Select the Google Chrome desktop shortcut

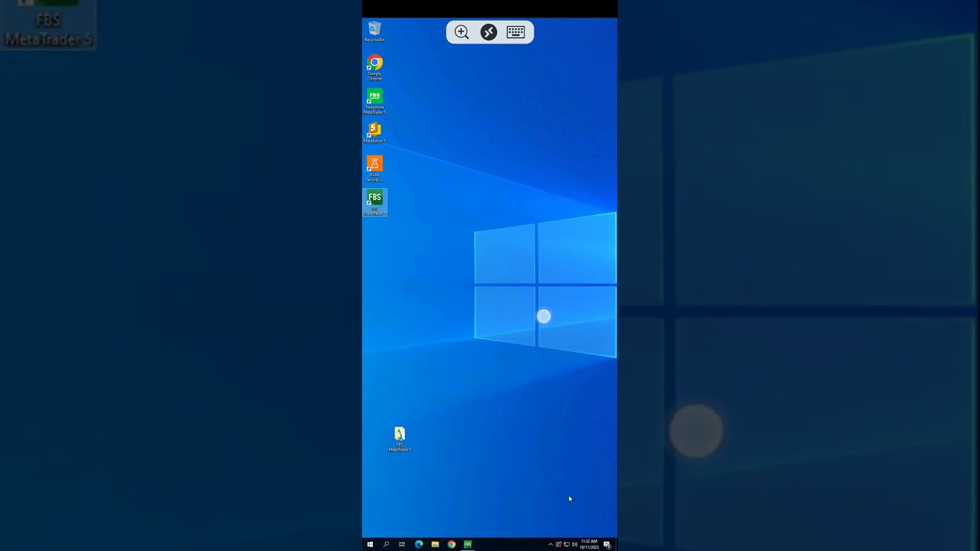374,68
